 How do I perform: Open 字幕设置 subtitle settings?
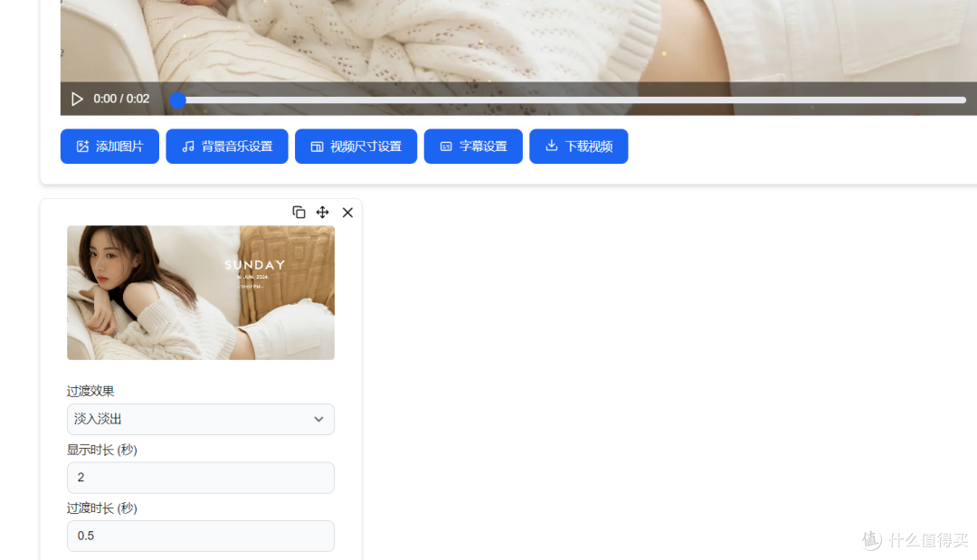(473, 147)
